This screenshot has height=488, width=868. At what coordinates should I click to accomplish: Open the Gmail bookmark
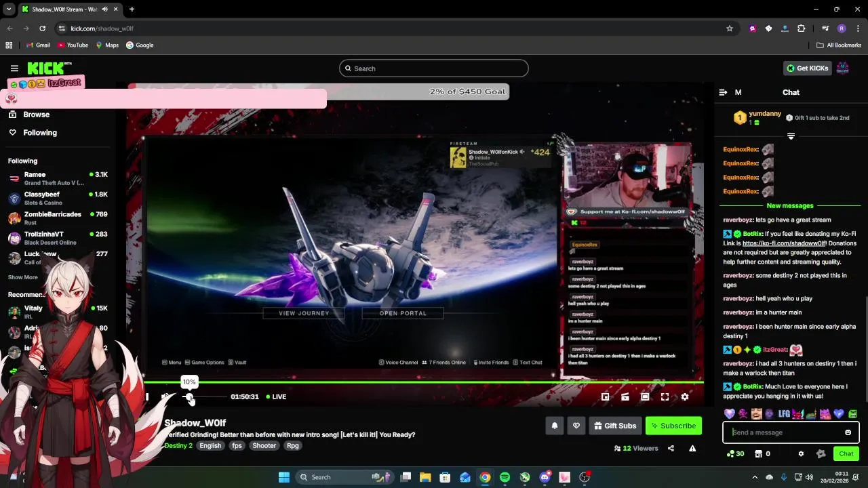coord(38,45)
